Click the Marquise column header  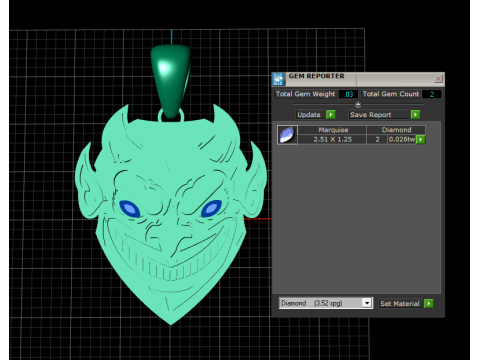click(332, 130)
